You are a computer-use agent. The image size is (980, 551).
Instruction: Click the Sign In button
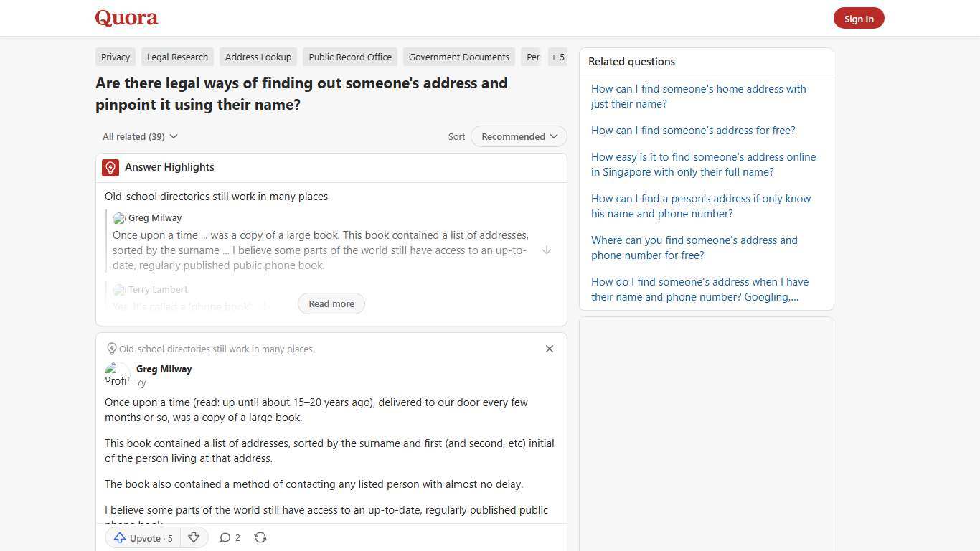pyautogui.click(x=859, y=18)
